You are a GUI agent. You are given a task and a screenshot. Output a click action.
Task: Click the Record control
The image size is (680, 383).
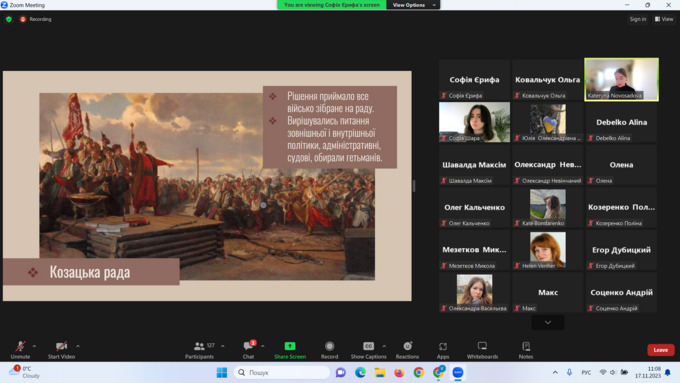pyautogui.click(x=329, y=350)
